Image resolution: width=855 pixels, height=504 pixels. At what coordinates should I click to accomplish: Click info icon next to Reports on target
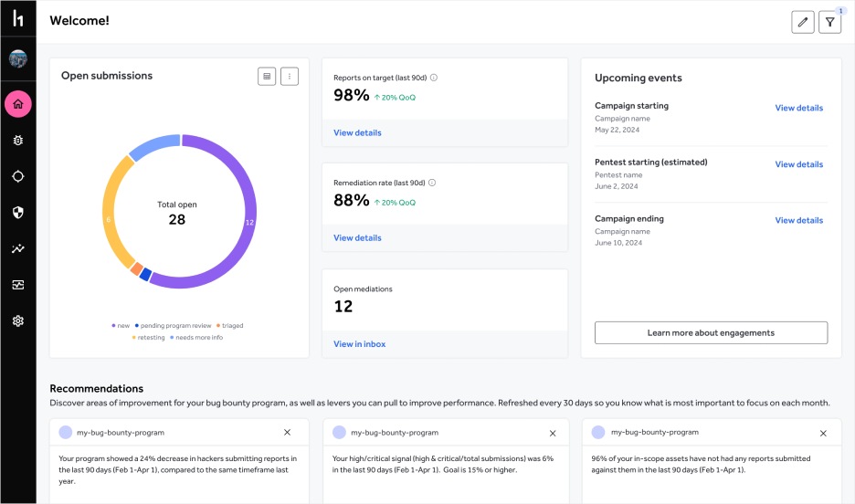tap(434, 78)
